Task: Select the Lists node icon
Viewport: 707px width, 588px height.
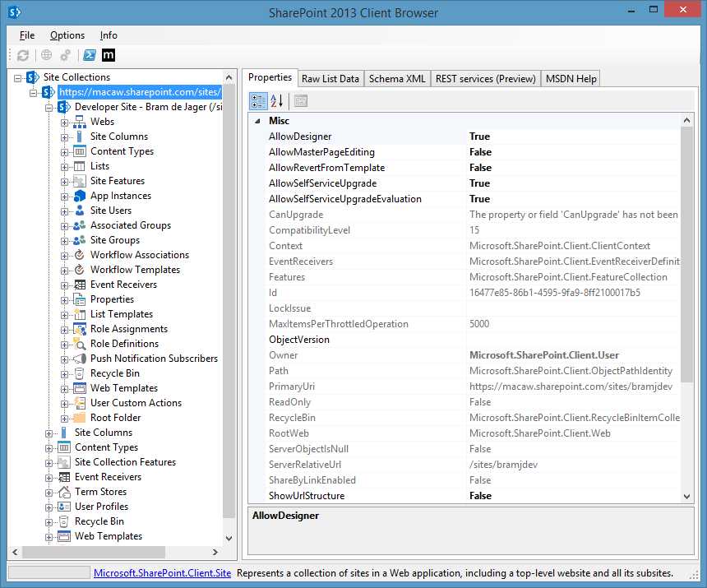Action: click(80, 166)
